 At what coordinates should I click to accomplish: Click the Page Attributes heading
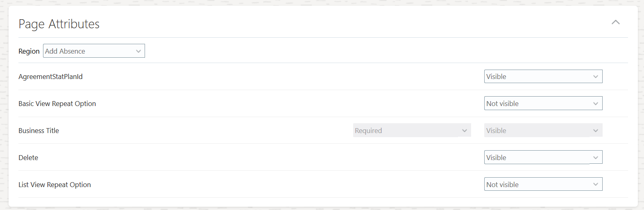tap(59, 24)
